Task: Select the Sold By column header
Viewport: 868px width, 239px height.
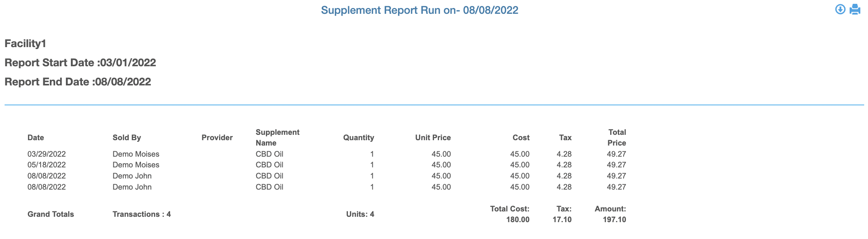Action: pyautogui.click(x=127, y=138)
